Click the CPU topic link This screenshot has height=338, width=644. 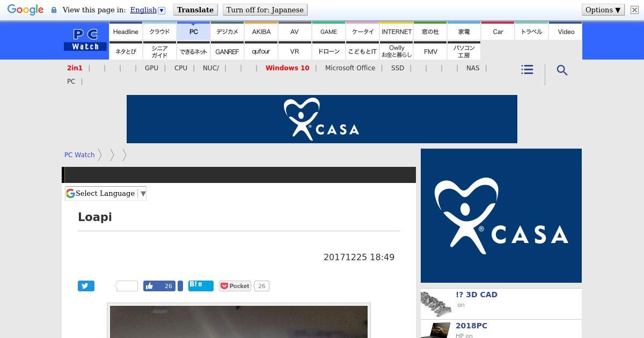pos(181,68)
